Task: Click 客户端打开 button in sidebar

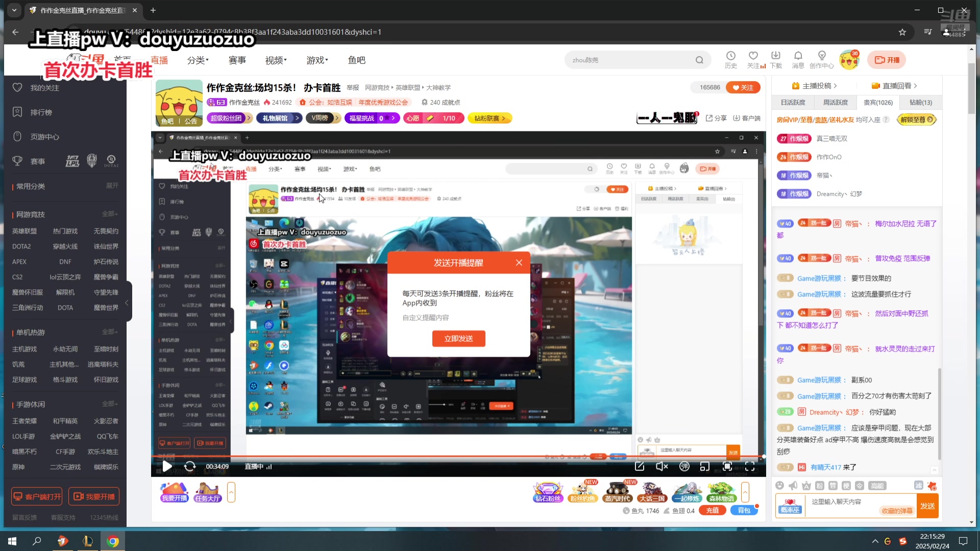Action: point(37,496)
